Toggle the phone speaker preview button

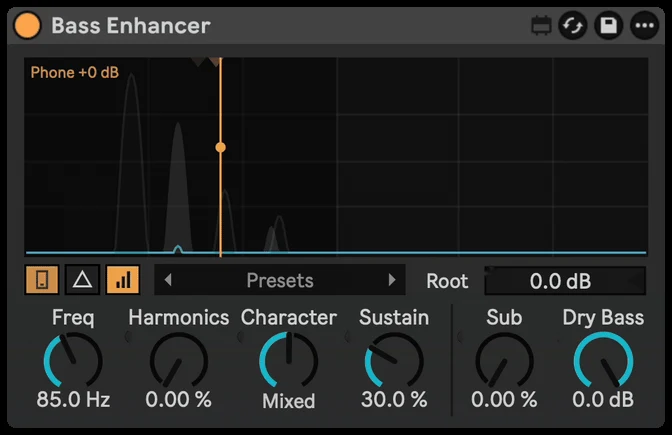point(42,280)
